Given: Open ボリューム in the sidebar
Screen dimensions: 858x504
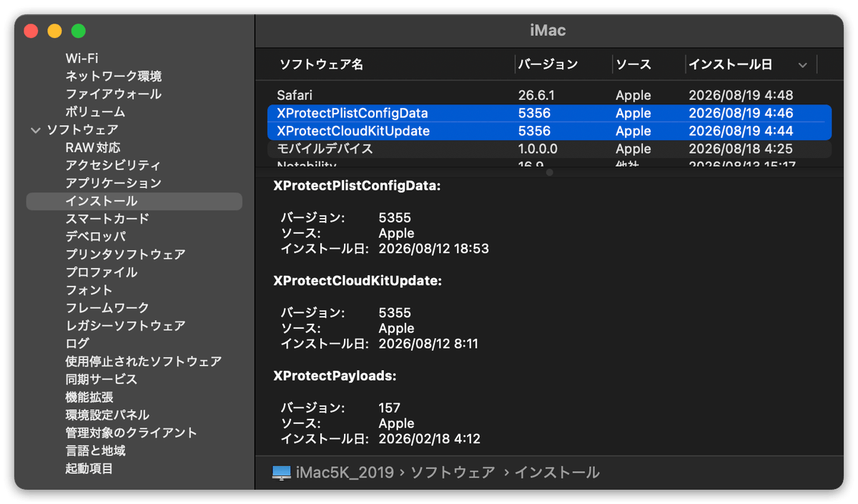Looking at the screenshot, I should [x=95, y=112].
